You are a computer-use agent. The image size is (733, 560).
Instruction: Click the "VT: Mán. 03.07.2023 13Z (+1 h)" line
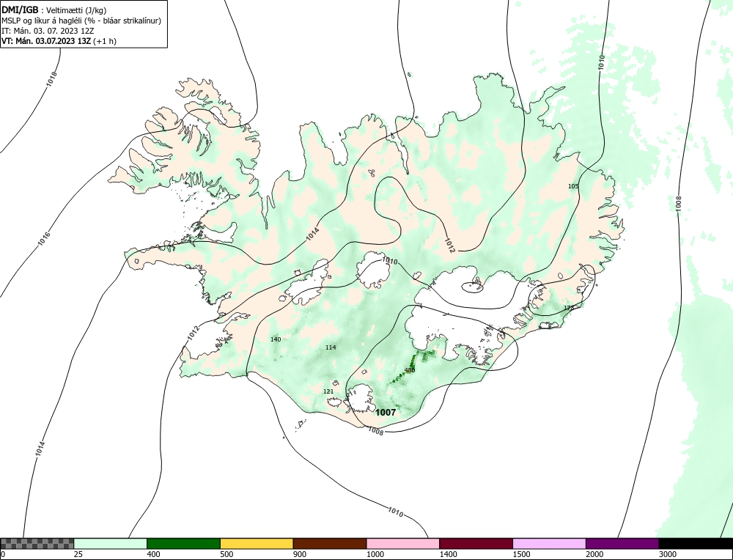(x=59, y=40)
